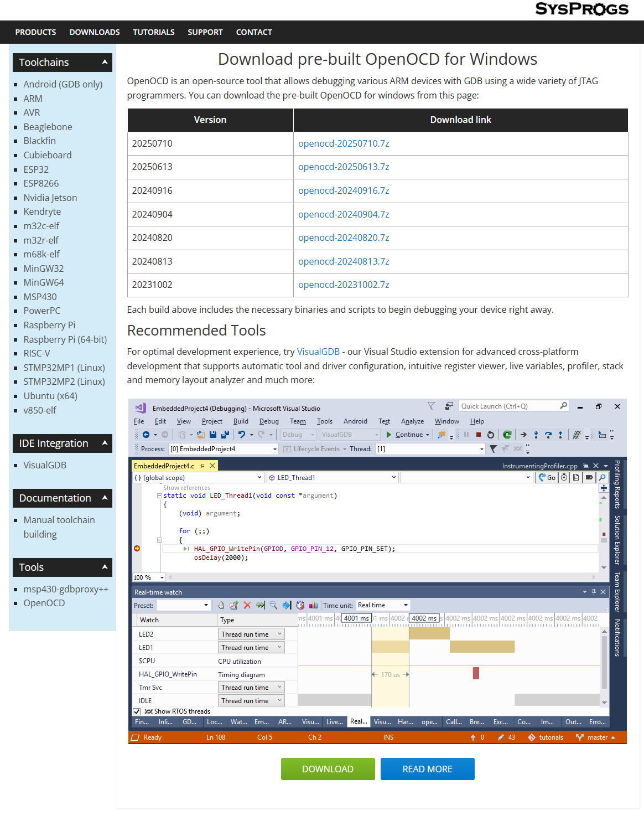This screenshot has height=831, width=644.
Task: Open the ESP32 toolchain link
Action: (36, 169)
